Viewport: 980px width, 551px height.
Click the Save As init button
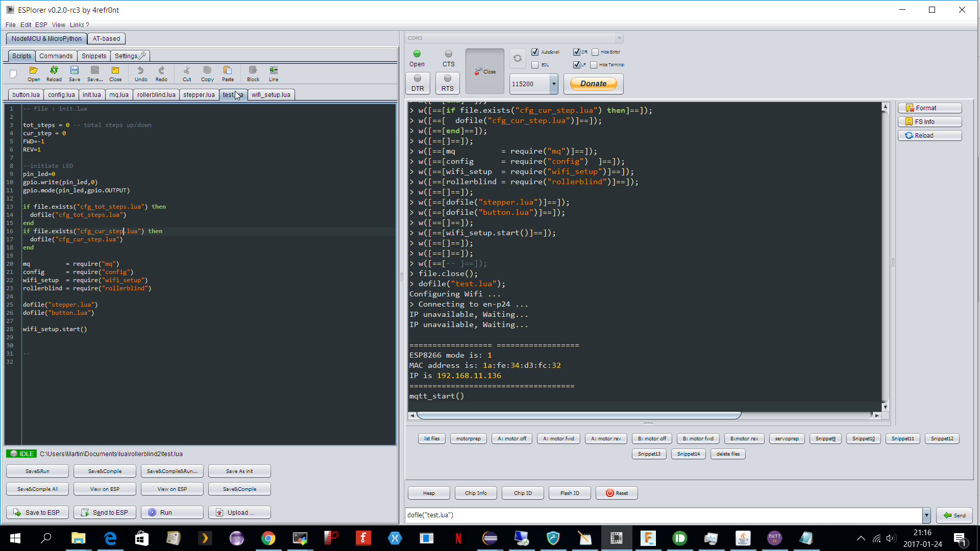coord(239,471)
